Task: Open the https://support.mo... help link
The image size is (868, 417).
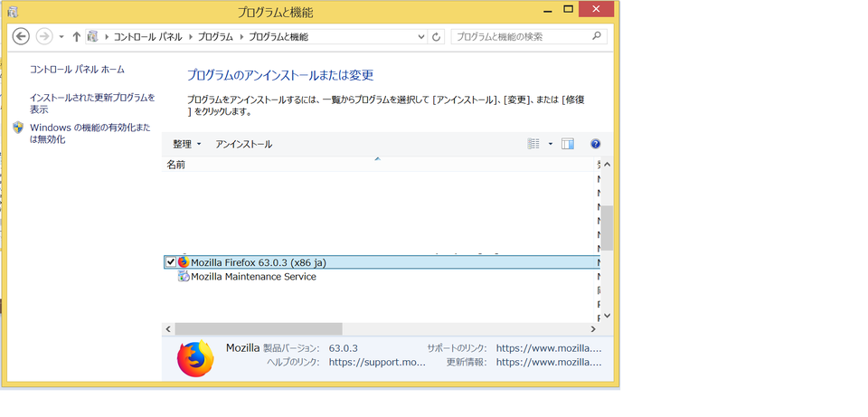Action: click(377, 363)
